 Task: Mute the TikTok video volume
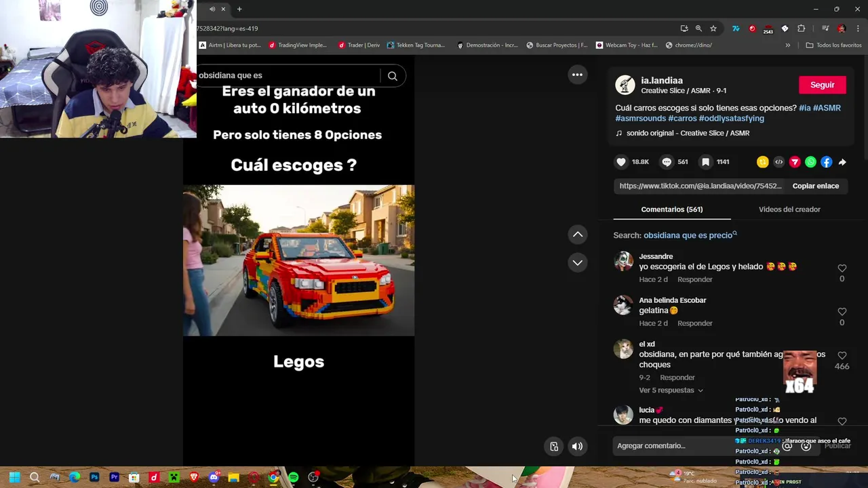[577, 446]
